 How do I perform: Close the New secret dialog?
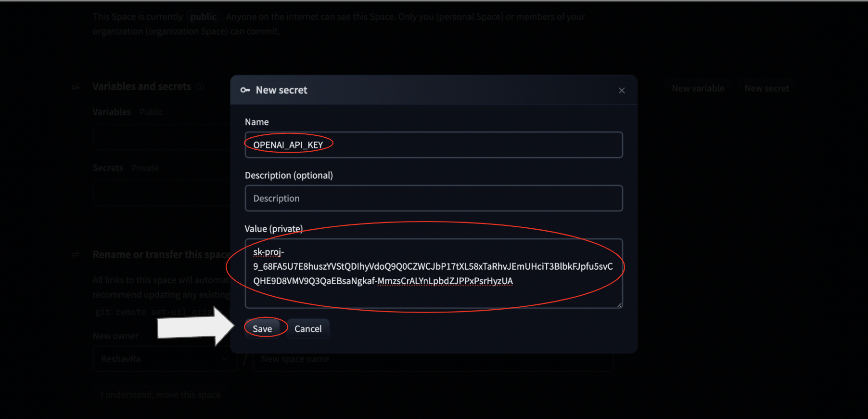pos(622,91)
